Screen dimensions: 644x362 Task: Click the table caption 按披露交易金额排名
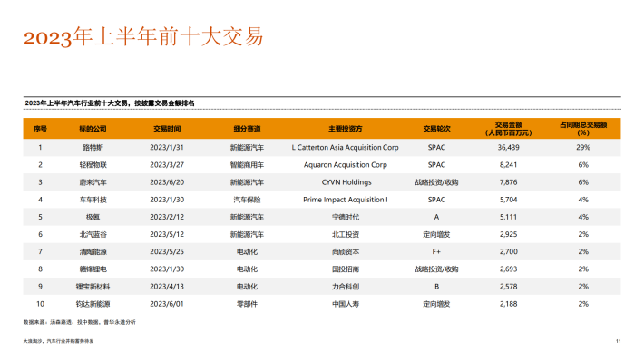[164, 103]
